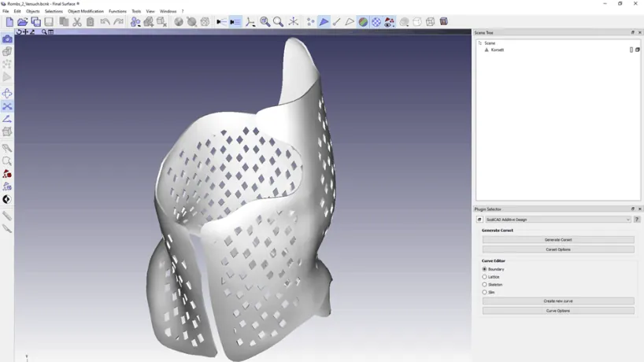Click the eye with red shapes icon
The height and width of the screenshot is (362, 644).
click(x=390, y=22)
